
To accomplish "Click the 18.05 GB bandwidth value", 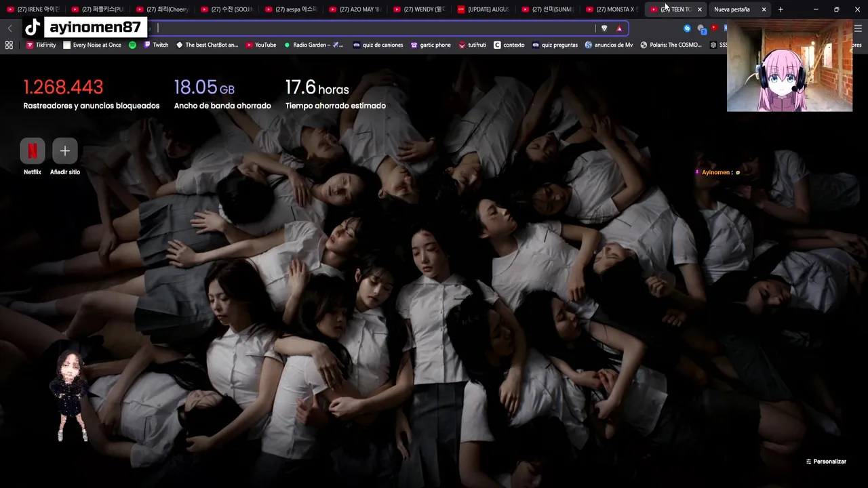I will pyautogui.click(x=204, y=87).
